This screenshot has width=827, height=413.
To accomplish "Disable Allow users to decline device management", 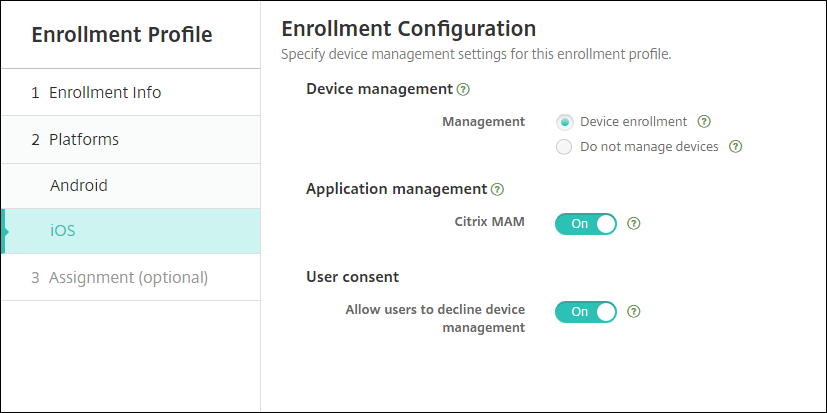I will click(x=586, y=311).
